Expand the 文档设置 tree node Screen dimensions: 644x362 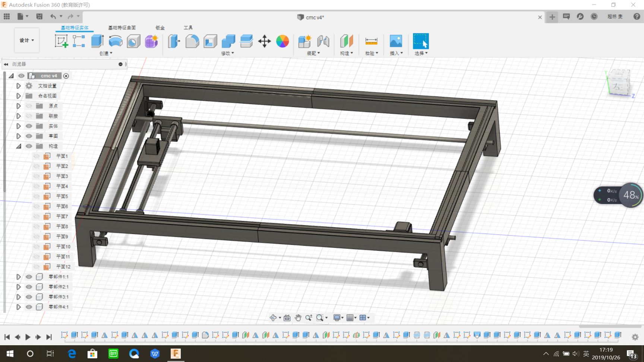point(18,86)
